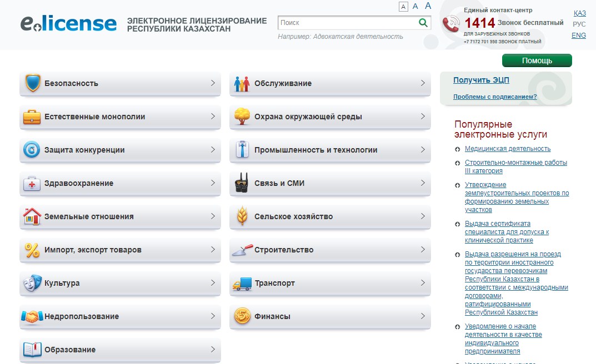Click the handshake icon for Недропользование
The width and height of the screenshot is (596, 364).
click(x=32, y=316)
